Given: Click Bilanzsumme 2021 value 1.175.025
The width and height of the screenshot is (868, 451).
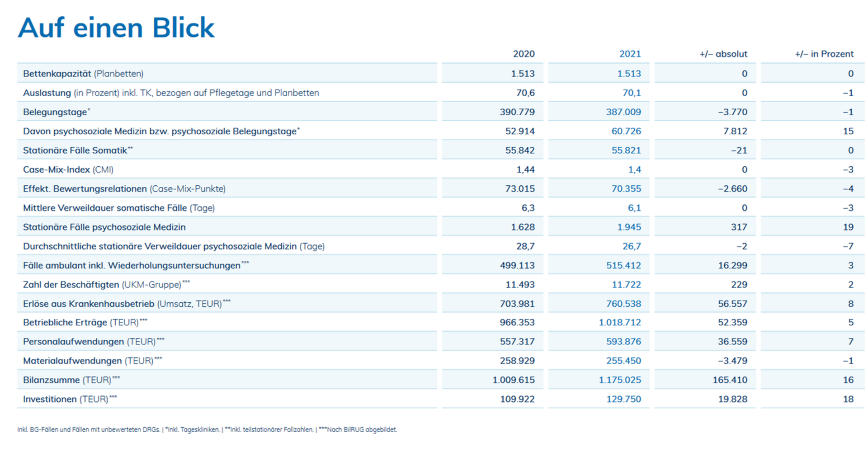Looking at the screenshot, I should point(620,380).
